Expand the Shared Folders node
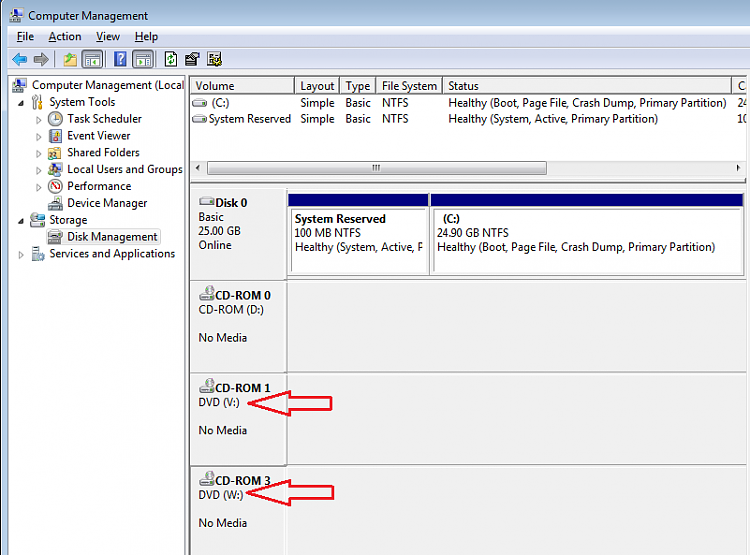 pyautogui.click(x=39, y=154)
